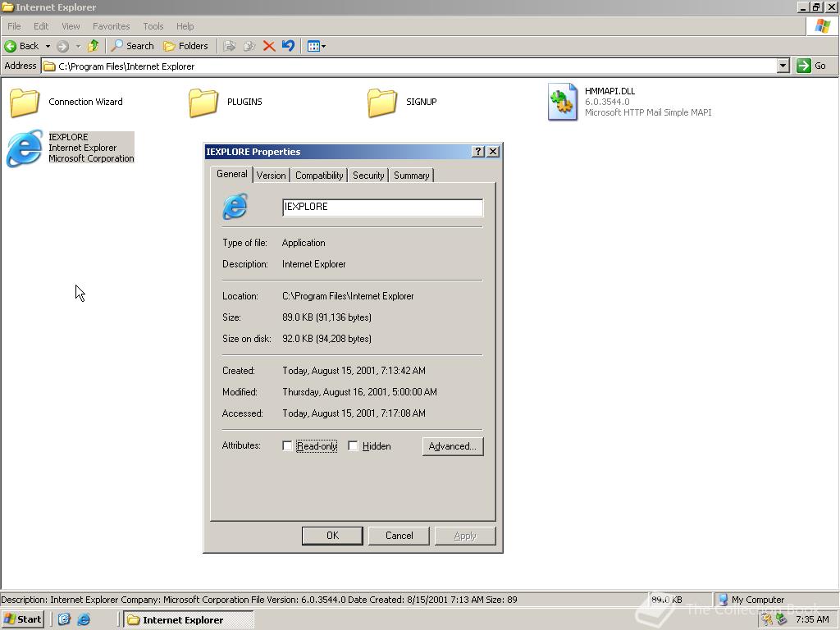This screenshot has height=630, width=840.
Task: Switch to the Version tab
Action: 271,176
